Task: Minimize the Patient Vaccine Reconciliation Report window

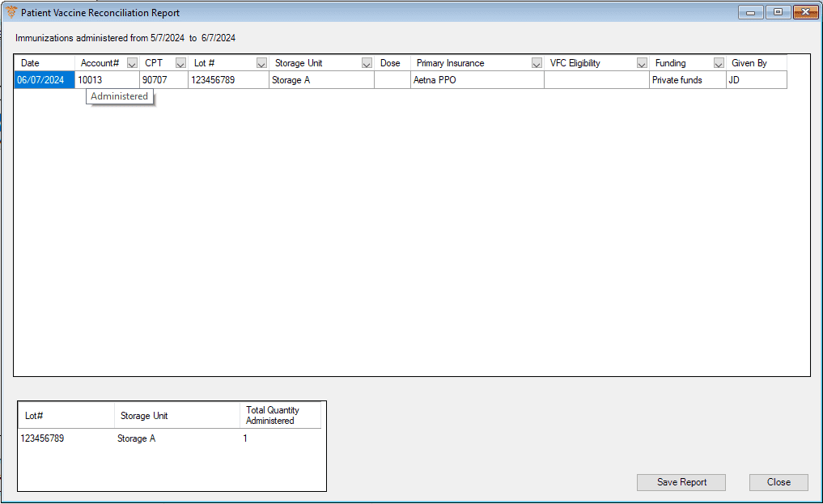Action: pos(750,12)
